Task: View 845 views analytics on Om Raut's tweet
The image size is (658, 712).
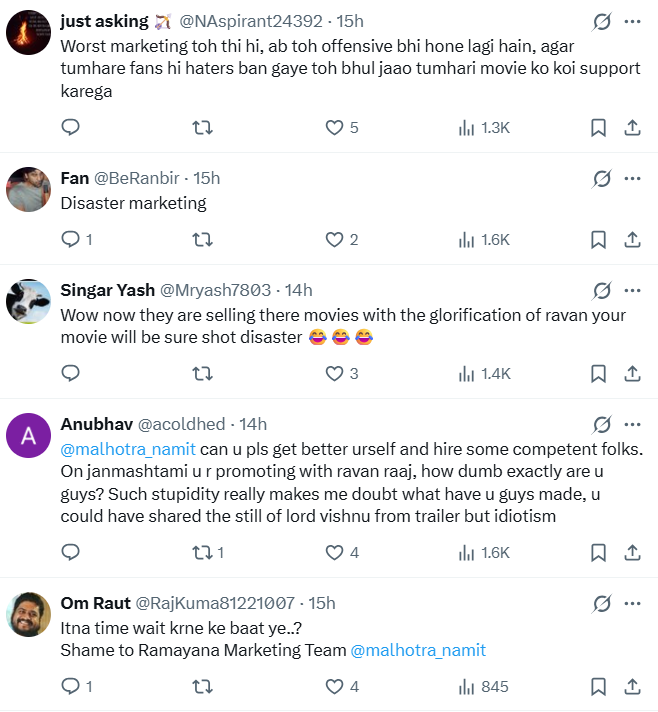Action: [x=483, y=687]
